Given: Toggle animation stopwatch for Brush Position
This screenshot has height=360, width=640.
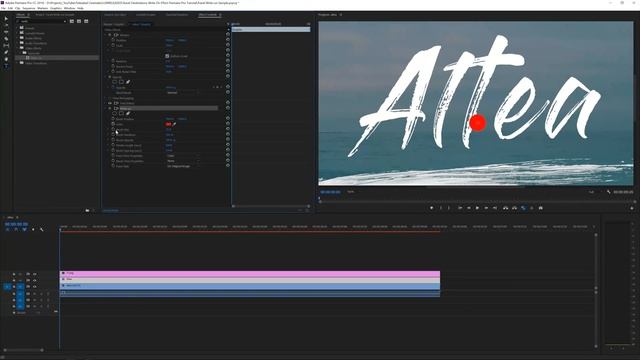Looking at the screenshot, I should [113, 119].
